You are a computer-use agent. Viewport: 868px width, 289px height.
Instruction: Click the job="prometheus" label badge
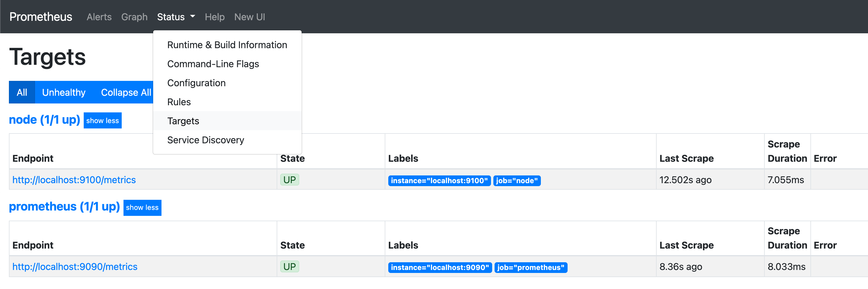click(531, 267)
